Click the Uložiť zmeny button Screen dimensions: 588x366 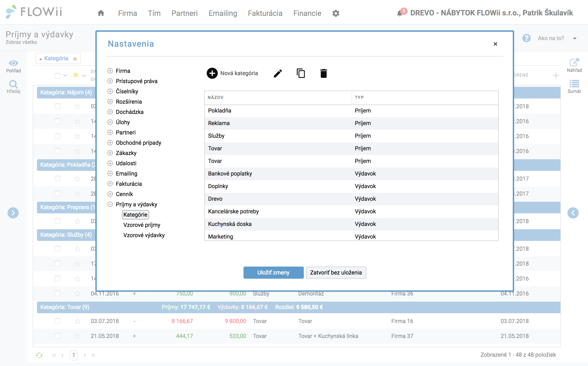point(273,273)
